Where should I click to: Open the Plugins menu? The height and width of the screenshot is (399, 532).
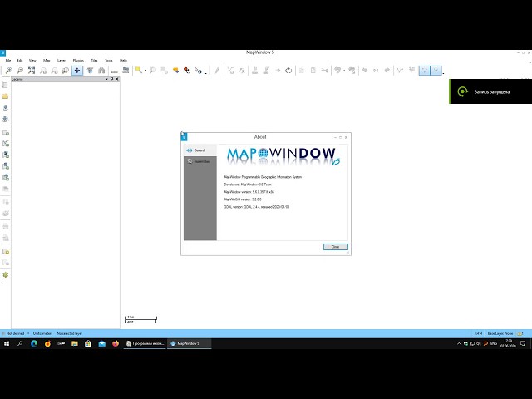pos(78,61)
